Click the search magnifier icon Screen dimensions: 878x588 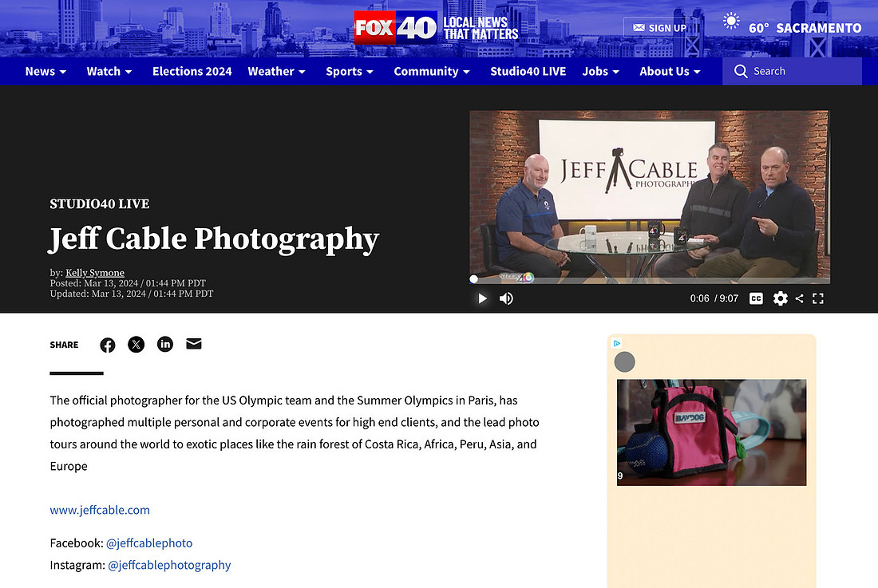740,71
